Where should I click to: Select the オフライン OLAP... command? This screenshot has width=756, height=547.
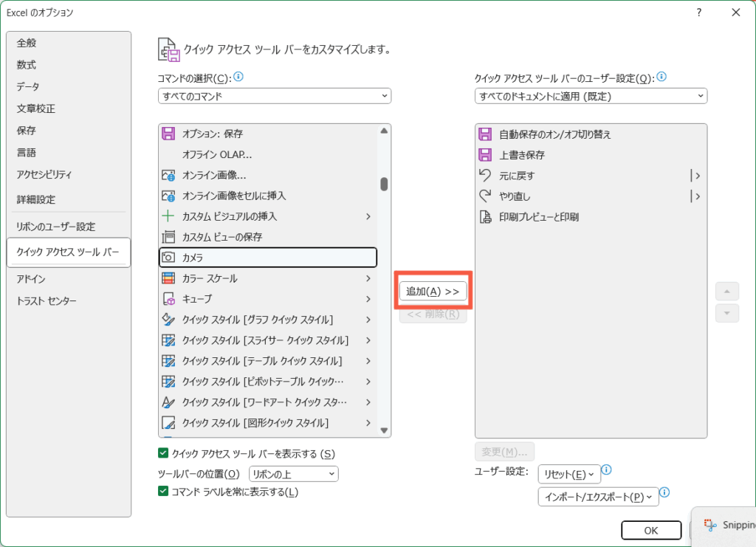(267, 154)
